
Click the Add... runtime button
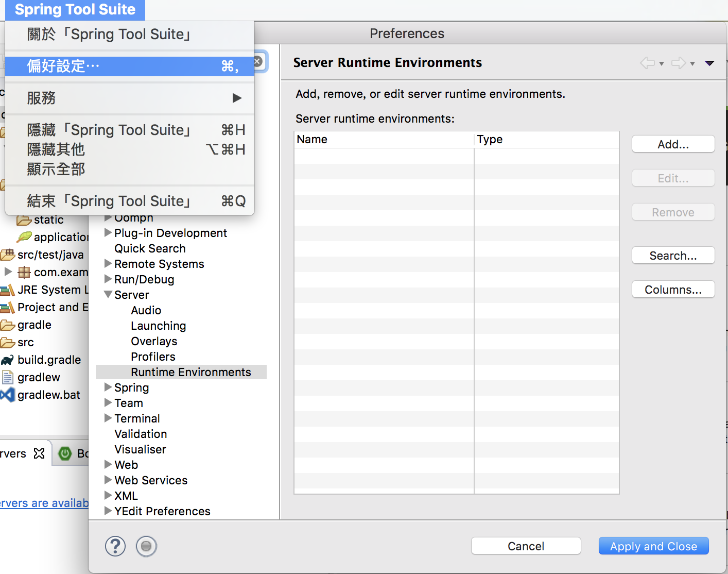673,144
